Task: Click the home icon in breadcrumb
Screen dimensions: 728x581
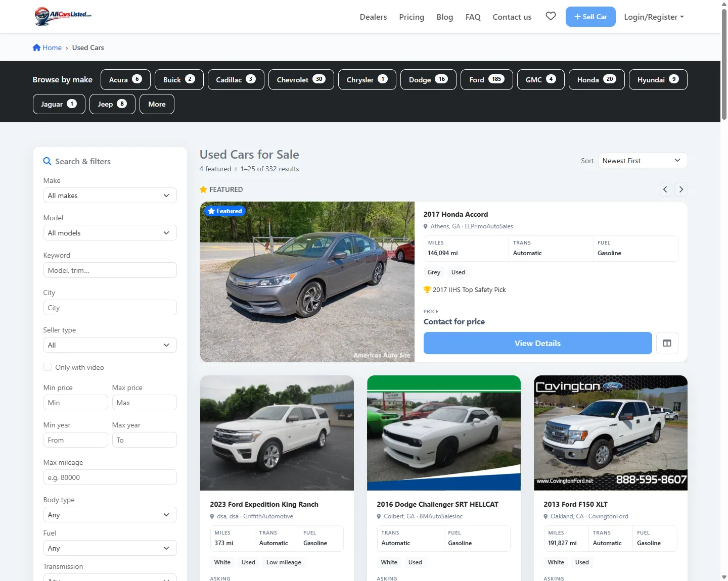Action: (36, 47)
